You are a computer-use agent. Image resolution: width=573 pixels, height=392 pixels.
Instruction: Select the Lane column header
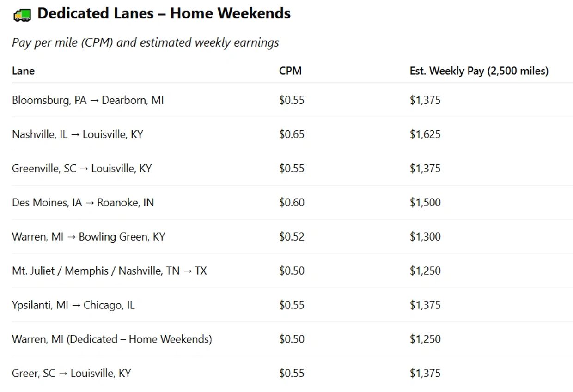[x=23, y=71]
